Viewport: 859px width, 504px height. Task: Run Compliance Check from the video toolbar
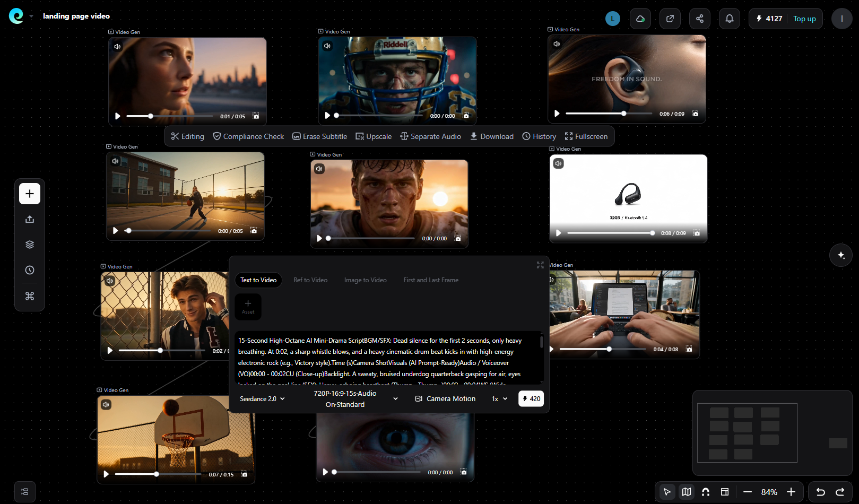pyautogui.click(x=248, y=136)
